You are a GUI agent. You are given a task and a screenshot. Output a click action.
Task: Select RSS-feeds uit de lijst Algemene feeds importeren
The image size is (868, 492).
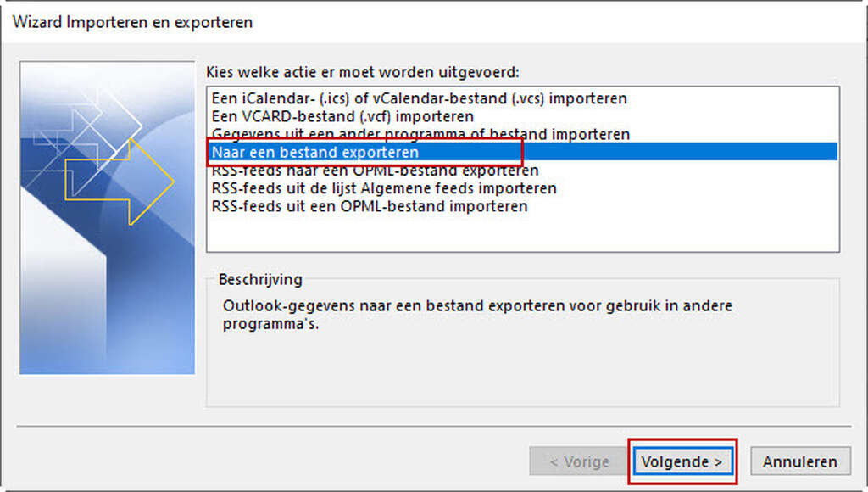pos(384,188)
